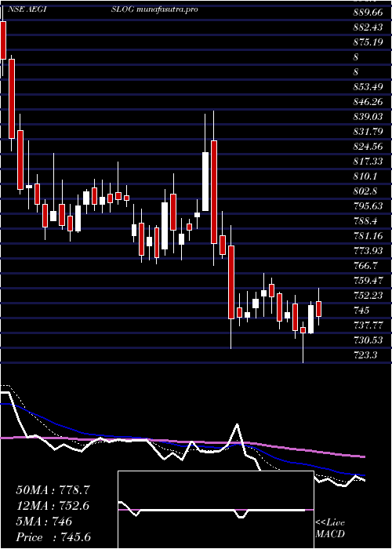This screenshot has height=549, width=392.
Task: Click the 730.53 price axis label
Action: [x=368, y=340]
